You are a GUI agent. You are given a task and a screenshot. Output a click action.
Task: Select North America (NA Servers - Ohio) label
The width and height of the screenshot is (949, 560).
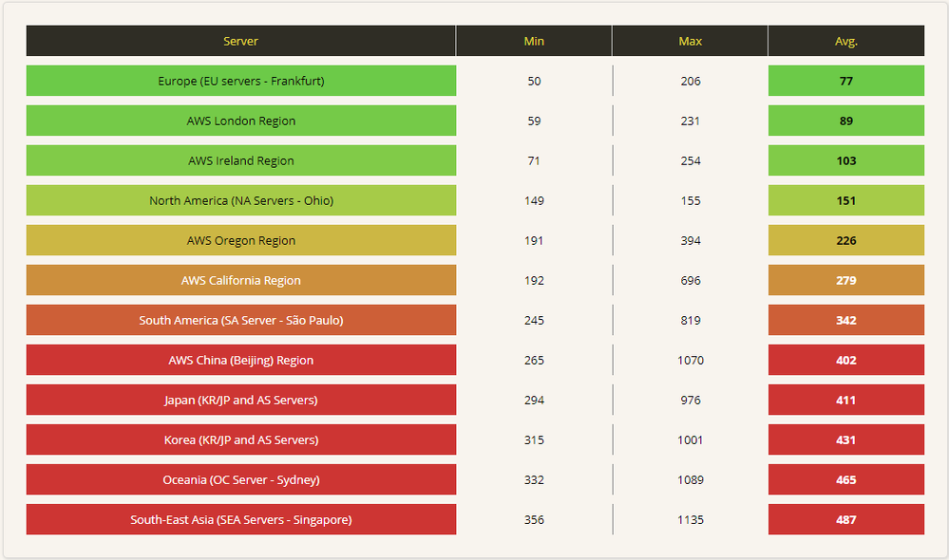pos(241,200)
